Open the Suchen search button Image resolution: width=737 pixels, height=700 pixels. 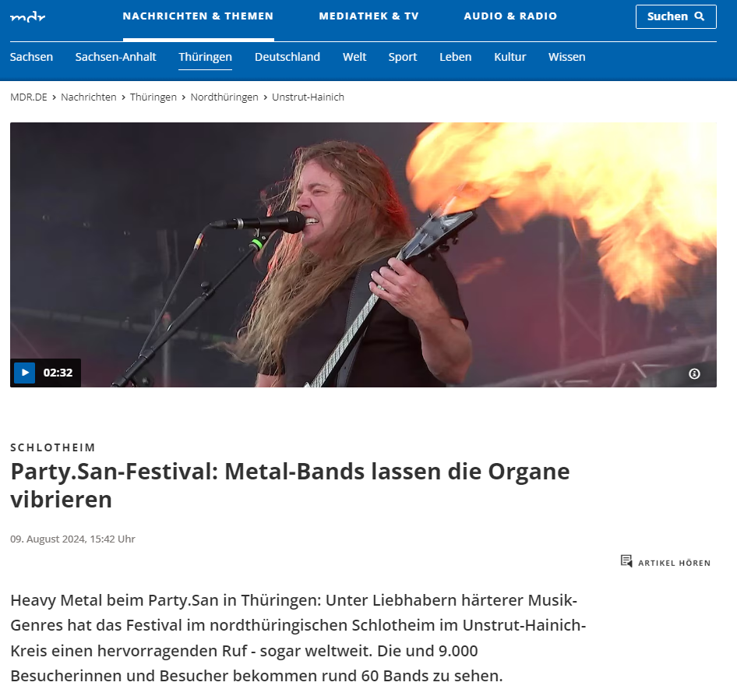click(676, 16)
